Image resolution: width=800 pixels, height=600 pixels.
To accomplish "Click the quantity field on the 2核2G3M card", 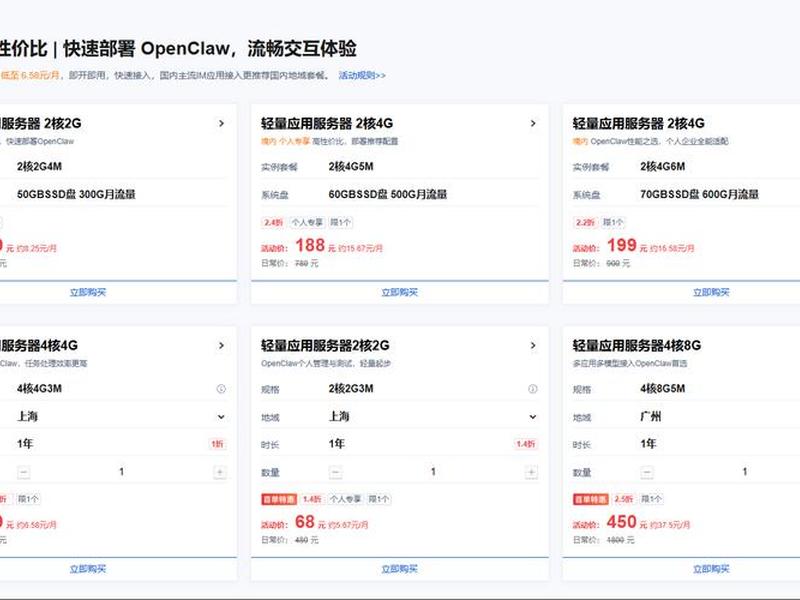I will [x=433, y=472].
